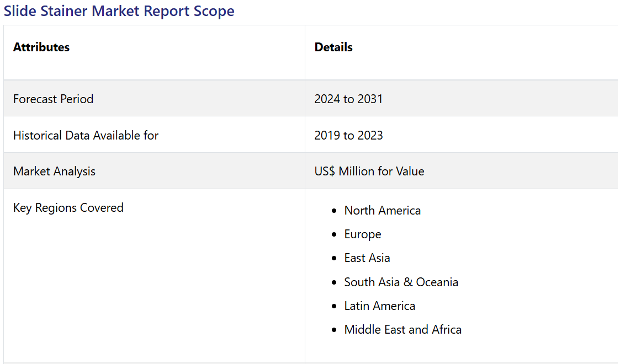
Task: Select Latin America in the regions list
Action: click(379, 306)
